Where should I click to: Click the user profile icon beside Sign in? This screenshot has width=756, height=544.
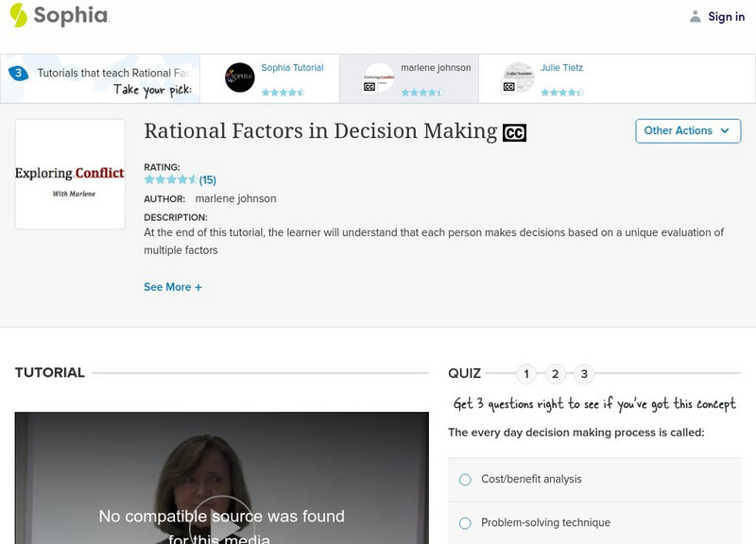[x=696, y=16]
